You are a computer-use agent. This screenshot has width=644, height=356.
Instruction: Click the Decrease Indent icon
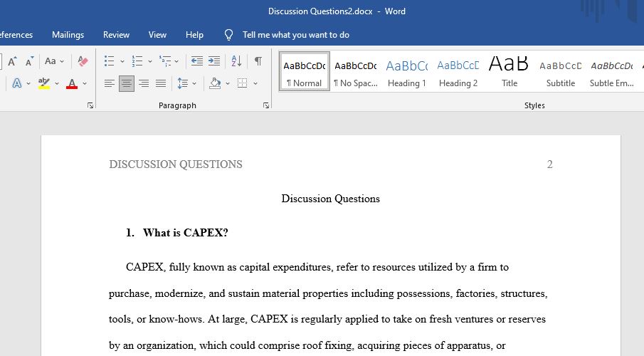pos(196,61)
